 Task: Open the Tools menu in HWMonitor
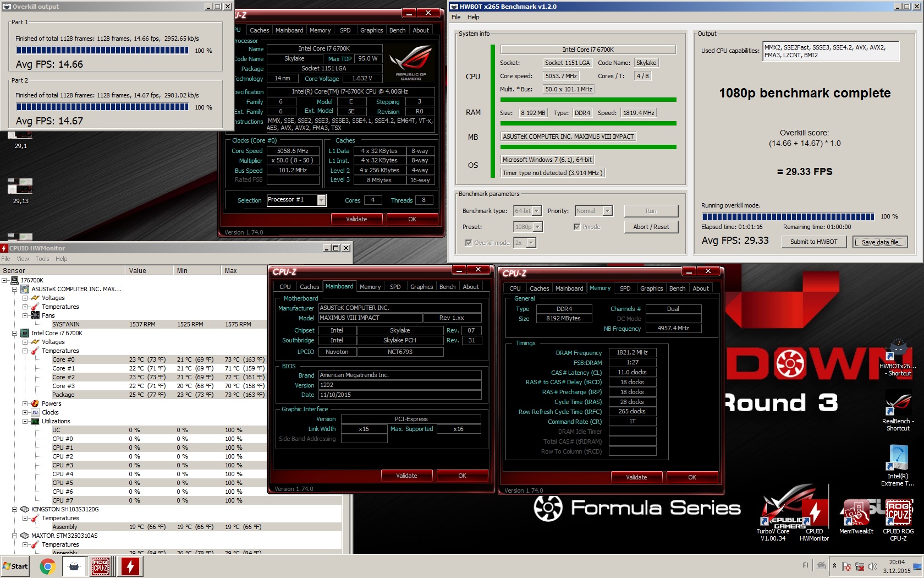point(42,259)
